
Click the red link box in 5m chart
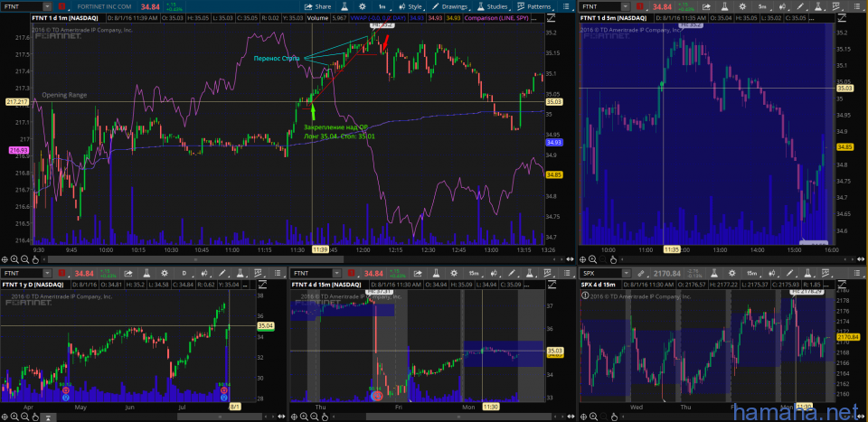[640, 6]
